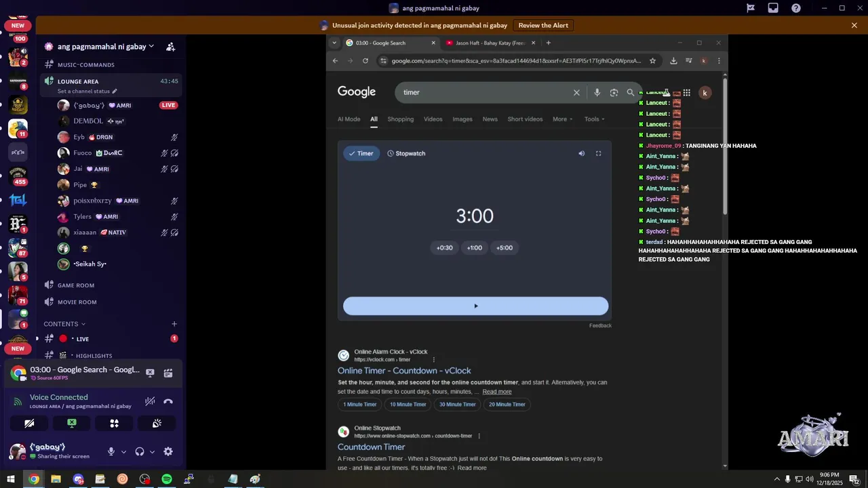
Task: Open the server with 455 badge
Action: point(18,175)
